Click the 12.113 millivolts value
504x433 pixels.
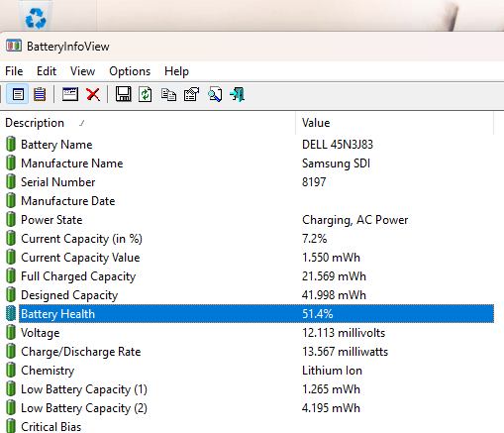pyautogui.click(x=344, y=333)
